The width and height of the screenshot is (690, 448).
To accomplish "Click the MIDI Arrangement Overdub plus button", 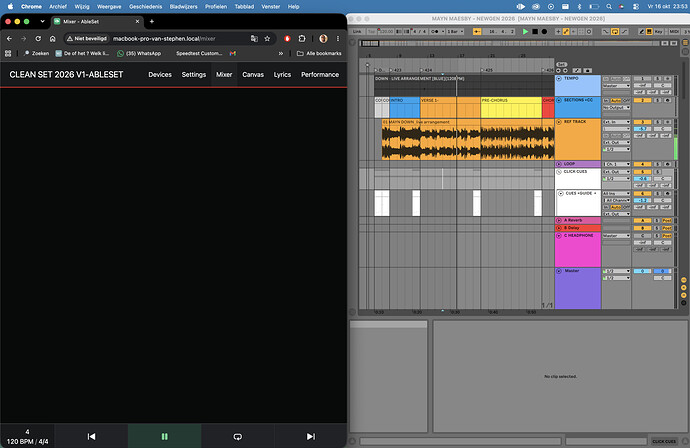I will tap(558, 32).
